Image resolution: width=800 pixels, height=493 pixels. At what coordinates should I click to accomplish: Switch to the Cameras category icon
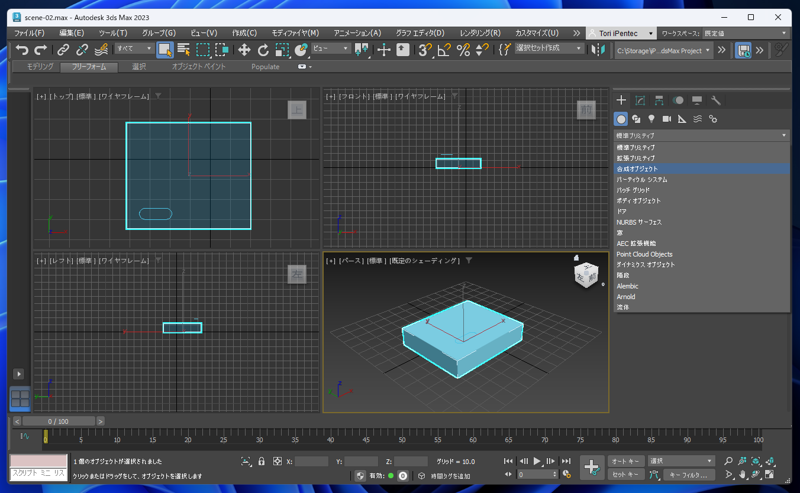[x=667, y=119]
